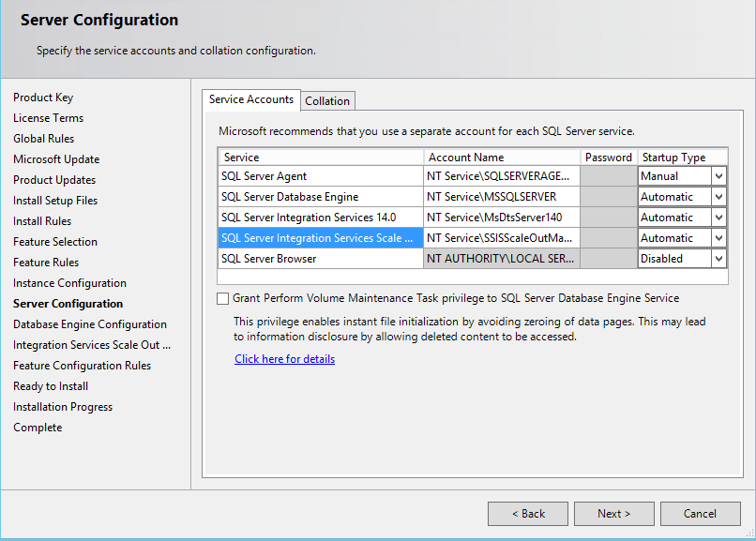Select the Service Accounts tab
Image resolution: width=756 pixels, height=541 pixels.
(250, 100)
